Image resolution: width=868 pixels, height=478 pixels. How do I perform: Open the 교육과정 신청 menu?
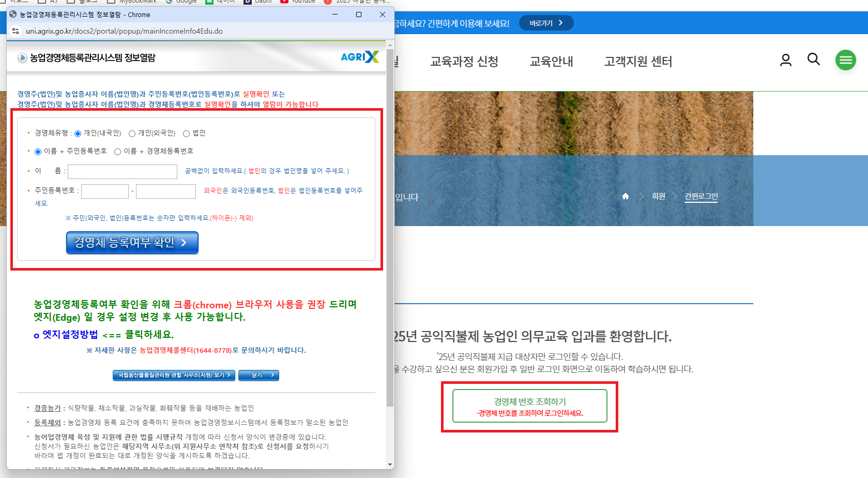coord(464,62)
